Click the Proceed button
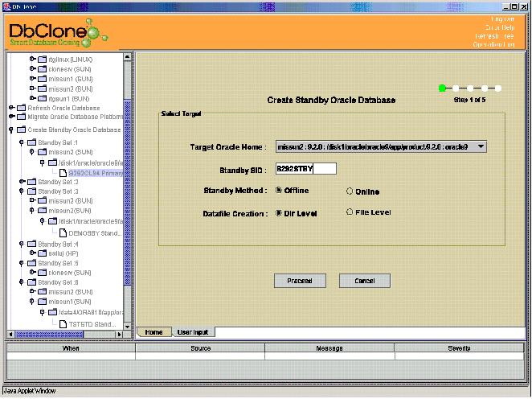Image resolution: width=532 pixels, height=399 pixels. (300, 281)
